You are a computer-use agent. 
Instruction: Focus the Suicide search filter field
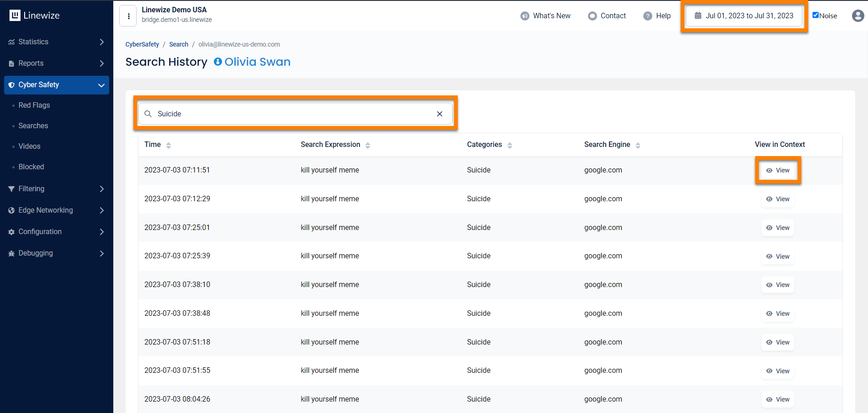[295, 114]
